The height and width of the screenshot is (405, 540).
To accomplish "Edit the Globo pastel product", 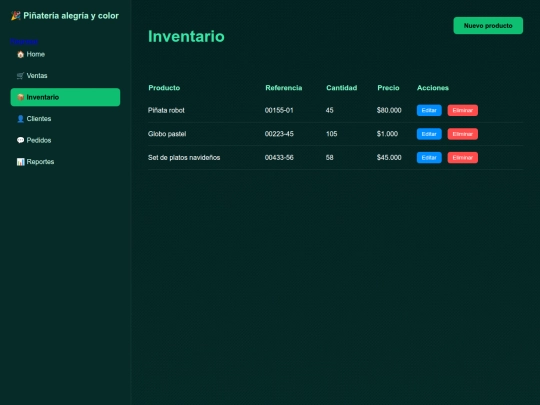I will [429, 134].
